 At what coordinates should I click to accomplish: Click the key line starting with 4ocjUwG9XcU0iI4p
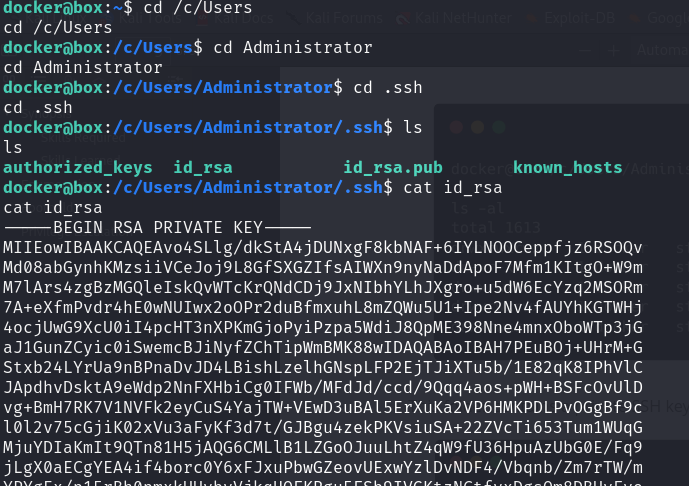tap(323, 328)
